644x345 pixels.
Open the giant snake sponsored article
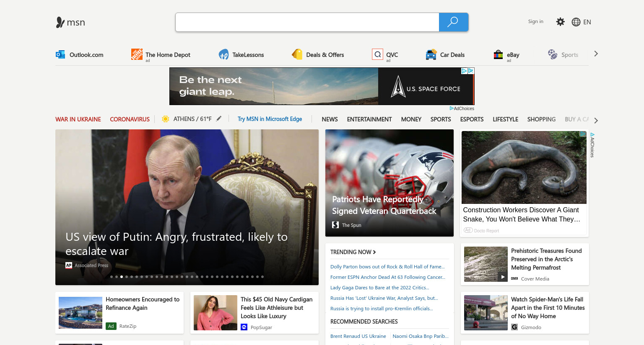(524, 183)
